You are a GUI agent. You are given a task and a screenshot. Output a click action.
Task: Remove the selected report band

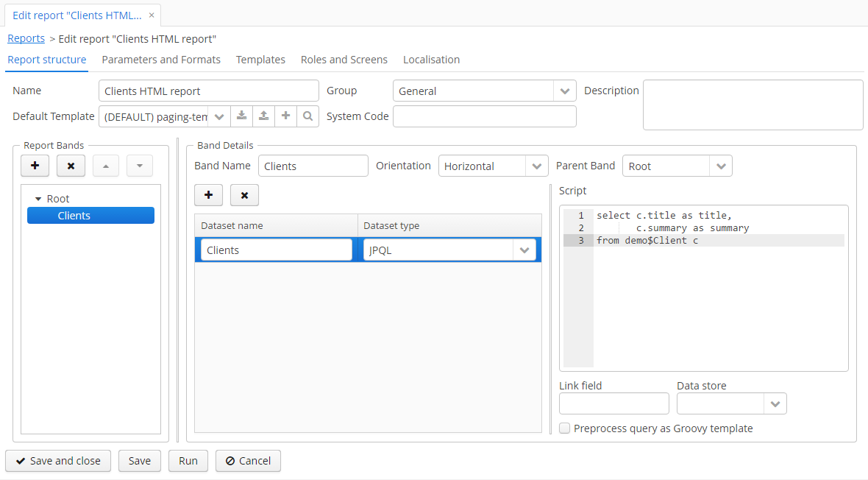(71, 166)
